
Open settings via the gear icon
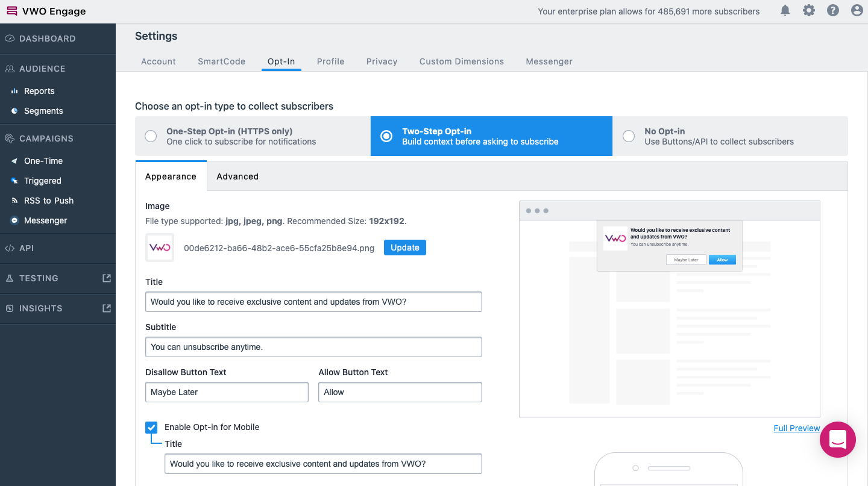809,11
